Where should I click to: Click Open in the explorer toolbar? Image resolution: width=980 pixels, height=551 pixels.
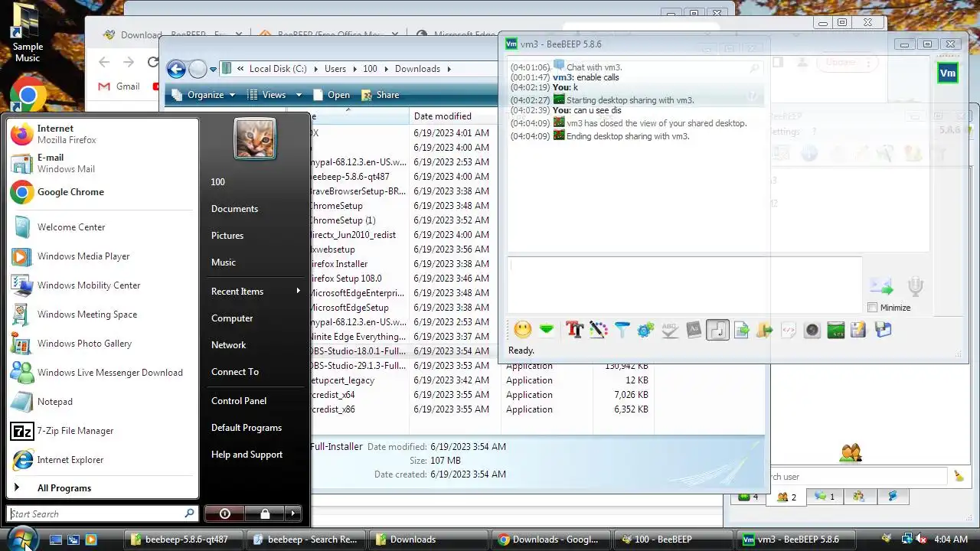pyautogui.click(x=331, y=95)
